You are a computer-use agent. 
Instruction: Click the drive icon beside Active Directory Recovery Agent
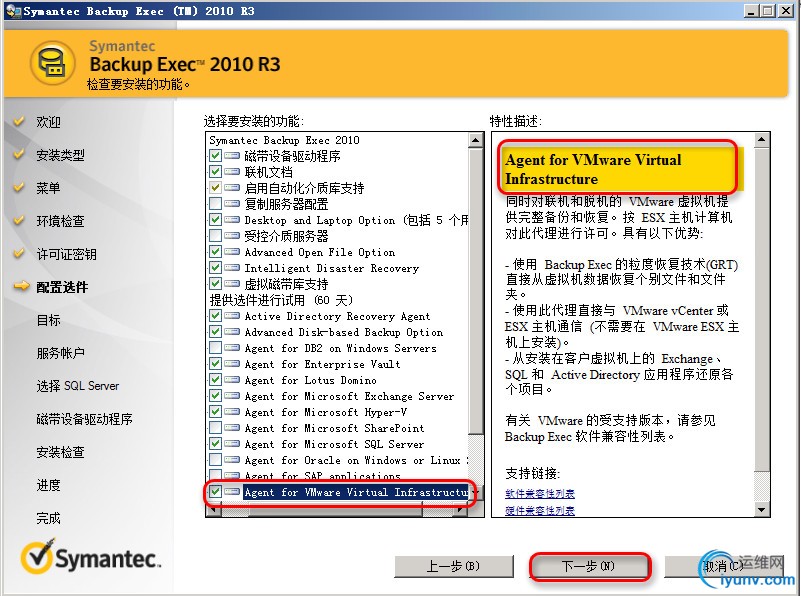tap(232, 316)
